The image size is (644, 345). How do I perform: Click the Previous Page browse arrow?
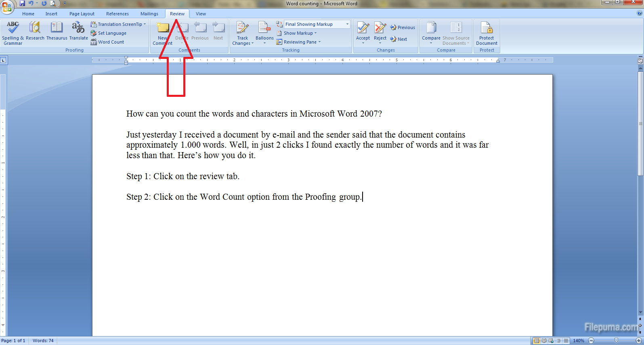pyautogui.click(x=640, y=319)
